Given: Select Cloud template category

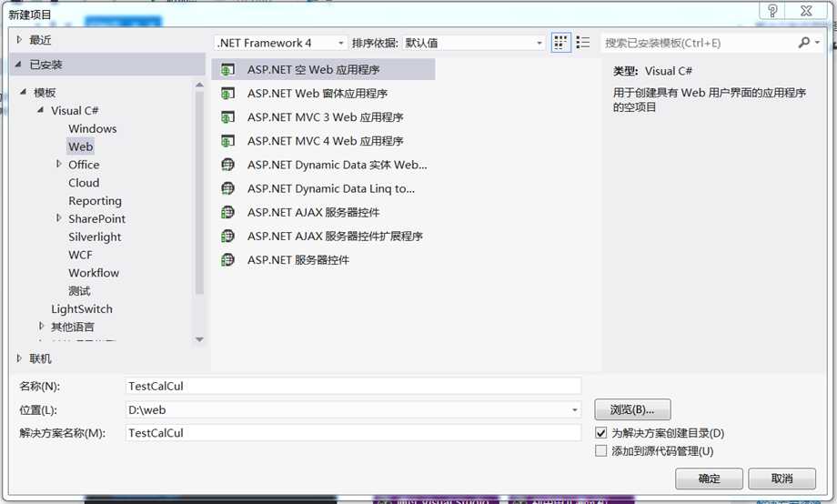Looking at the screenshot, I should coord(84,183).
